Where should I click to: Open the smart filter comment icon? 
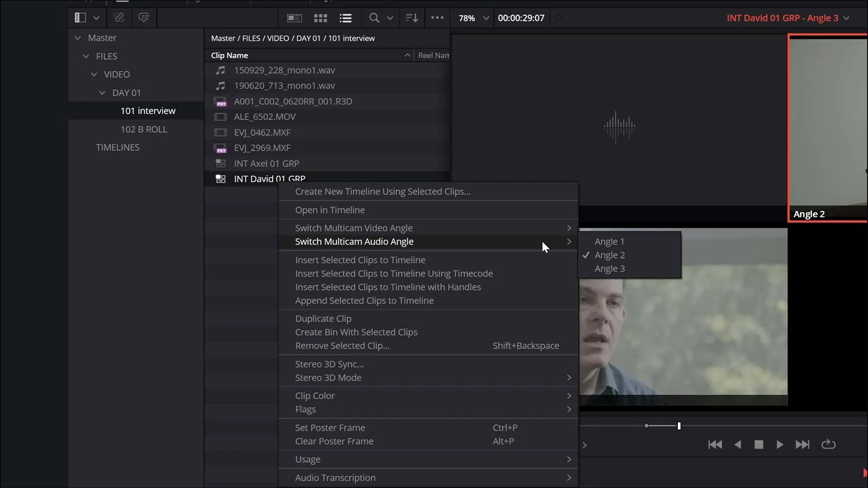[x=144, y=18]
